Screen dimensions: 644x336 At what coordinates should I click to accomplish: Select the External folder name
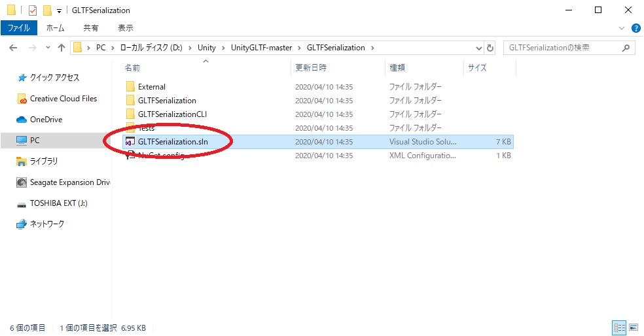152,86
